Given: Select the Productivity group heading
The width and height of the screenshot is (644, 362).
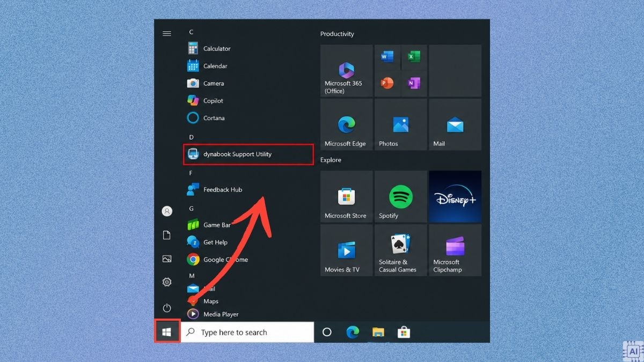Looking at the screenshot, I should tap(337, 34).
